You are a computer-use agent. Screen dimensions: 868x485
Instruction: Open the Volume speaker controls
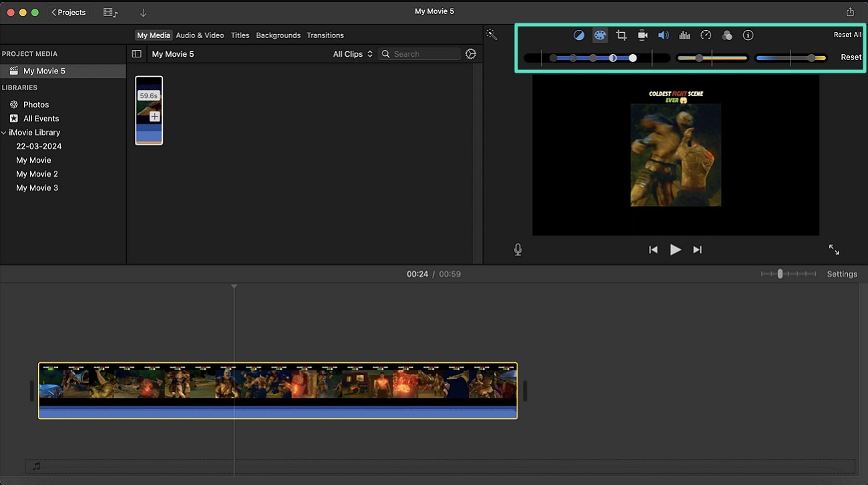pyautogui.click(x=663, y=35)
